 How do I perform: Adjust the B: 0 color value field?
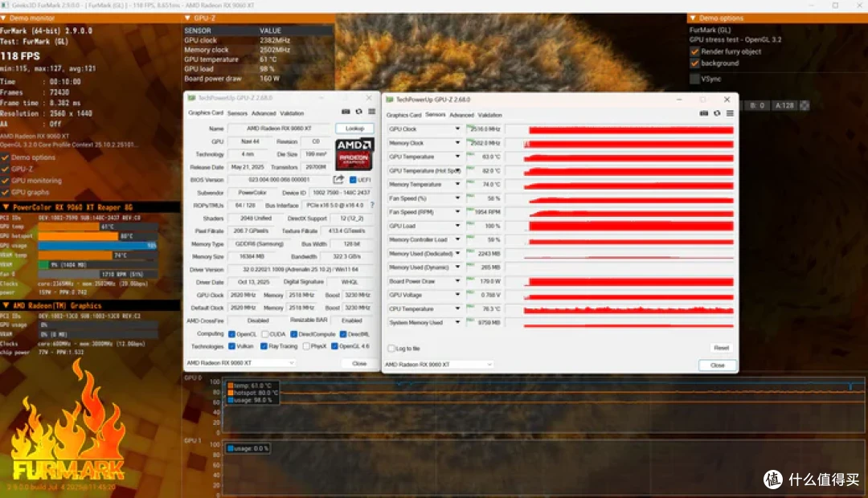(x=757, y=105)
